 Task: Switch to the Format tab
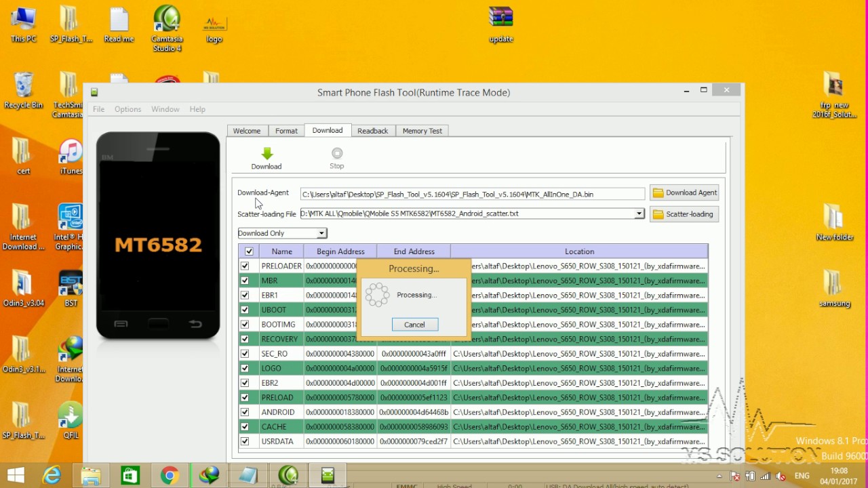(x=286, y=131)
